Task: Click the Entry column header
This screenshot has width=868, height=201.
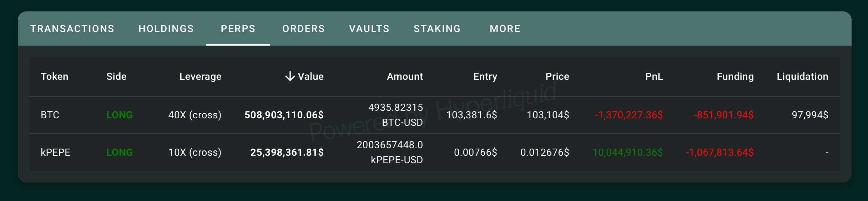Action: [485, 77]
